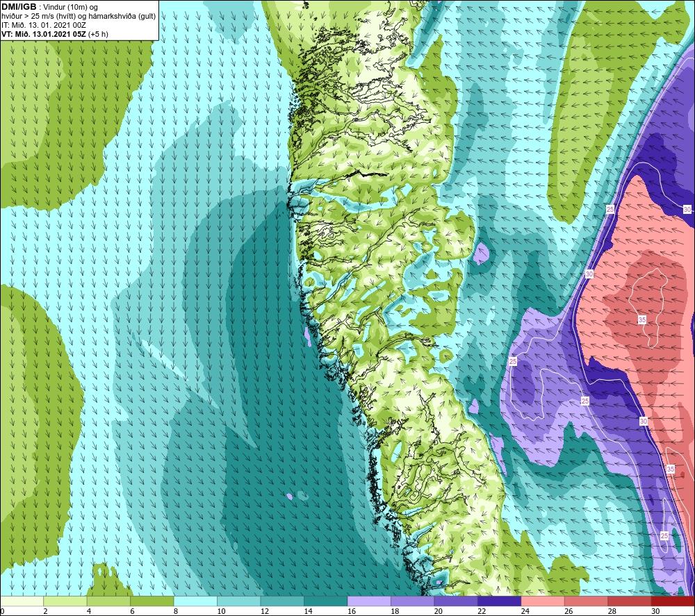Select the purple 18–20 m/s legend swatch
The image size is (695, 616).
tap(413, 601)
